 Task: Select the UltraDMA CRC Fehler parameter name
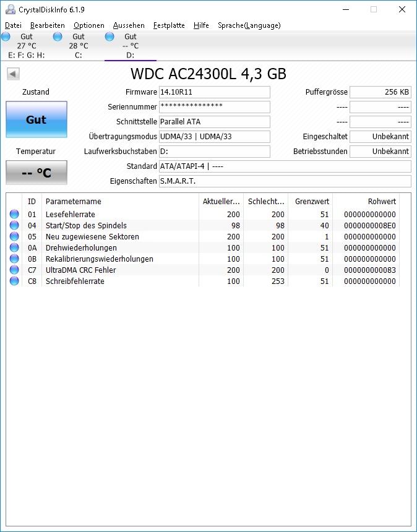click(x=81, y=270)
